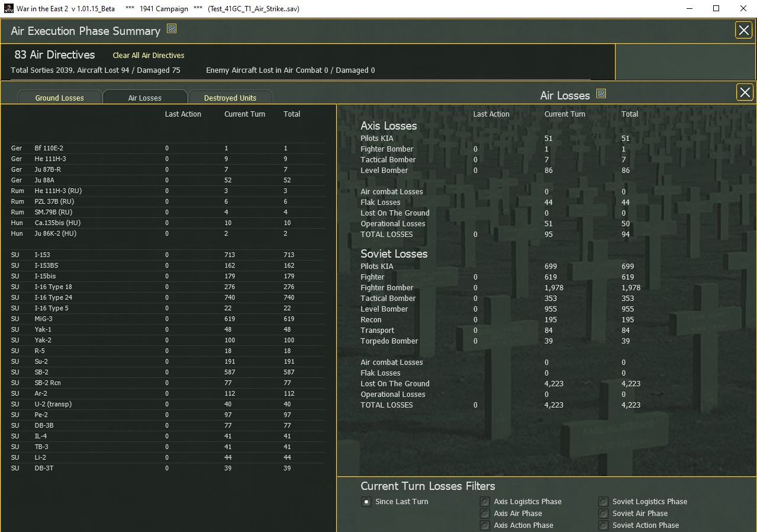The height and width of the screenshot is (532, 757).
Task: Click the Ca.135bis (HU) row
Action: (x=167, y=223)
